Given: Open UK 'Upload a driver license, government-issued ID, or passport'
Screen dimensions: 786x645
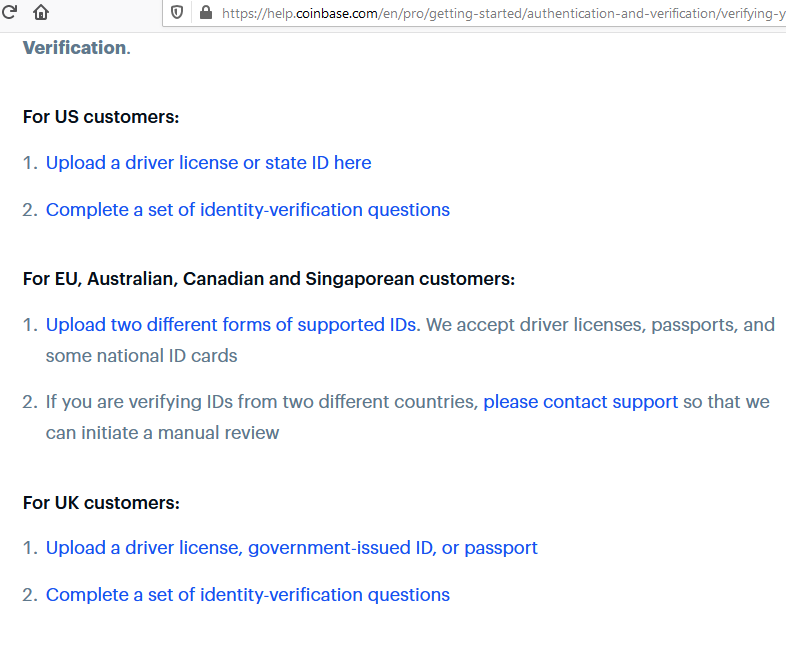Looking at the screenshot, I should [x=291, y=548].
